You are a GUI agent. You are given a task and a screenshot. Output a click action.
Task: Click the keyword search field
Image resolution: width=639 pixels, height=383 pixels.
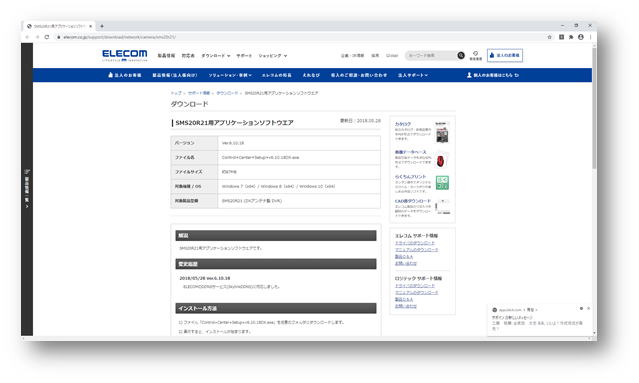click(x=430, y=55)
